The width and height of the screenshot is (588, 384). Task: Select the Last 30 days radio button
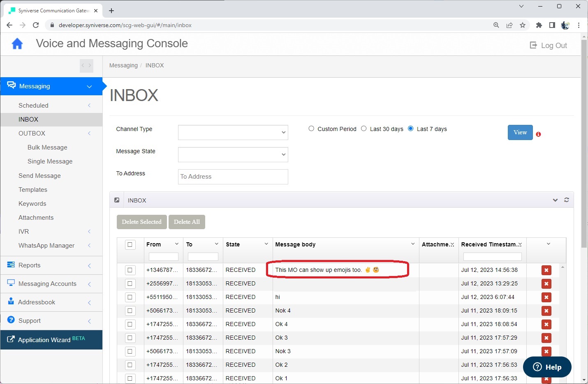363,129
